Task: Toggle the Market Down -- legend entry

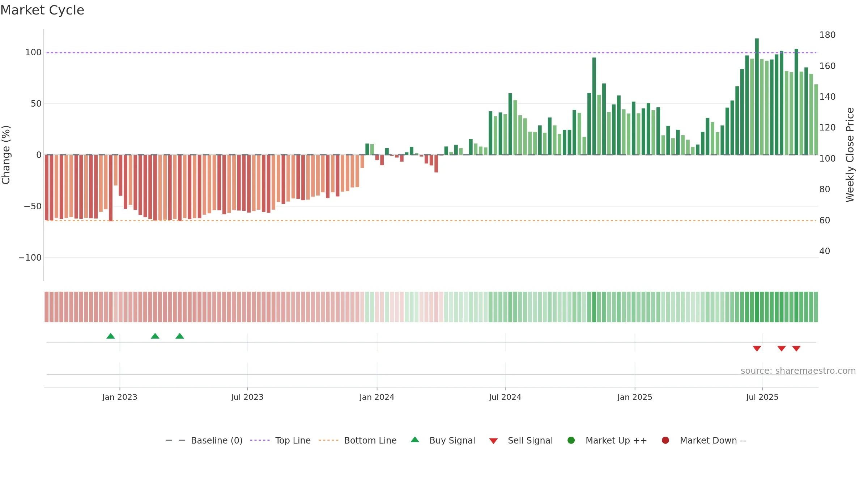Action: click(x=704, y=440)
